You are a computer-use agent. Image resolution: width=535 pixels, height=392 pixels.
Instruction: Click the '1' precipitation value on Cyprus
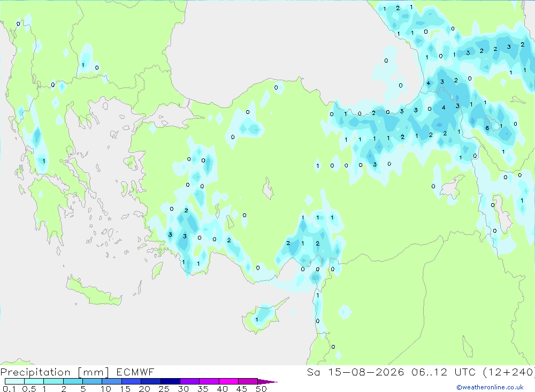click(x=257, y=320)
